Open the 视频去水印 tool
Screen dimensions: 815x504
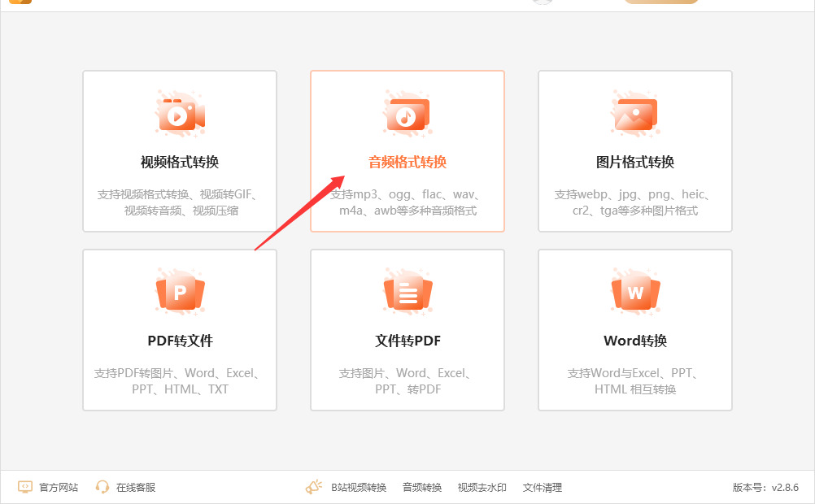[x=482, y=488]
